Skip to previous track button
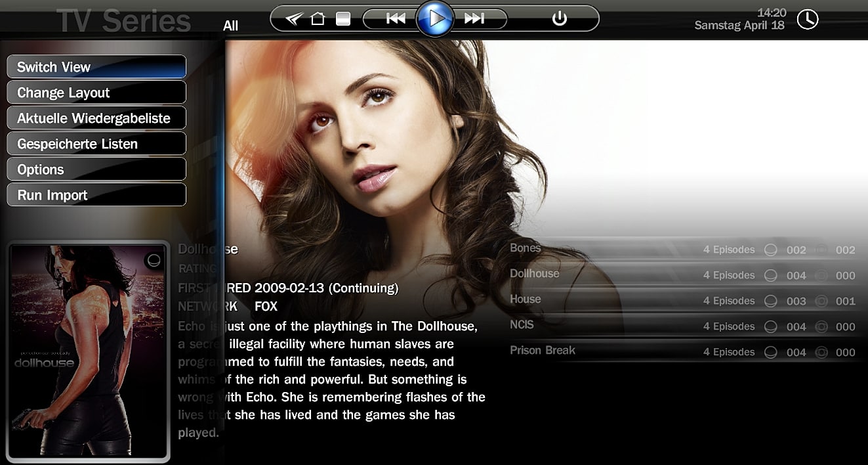 [396, 18]
